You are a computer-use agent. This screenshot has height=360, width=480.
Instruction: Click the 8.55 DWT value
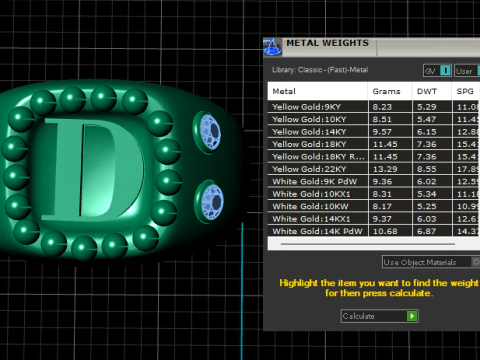click(426, 169)
